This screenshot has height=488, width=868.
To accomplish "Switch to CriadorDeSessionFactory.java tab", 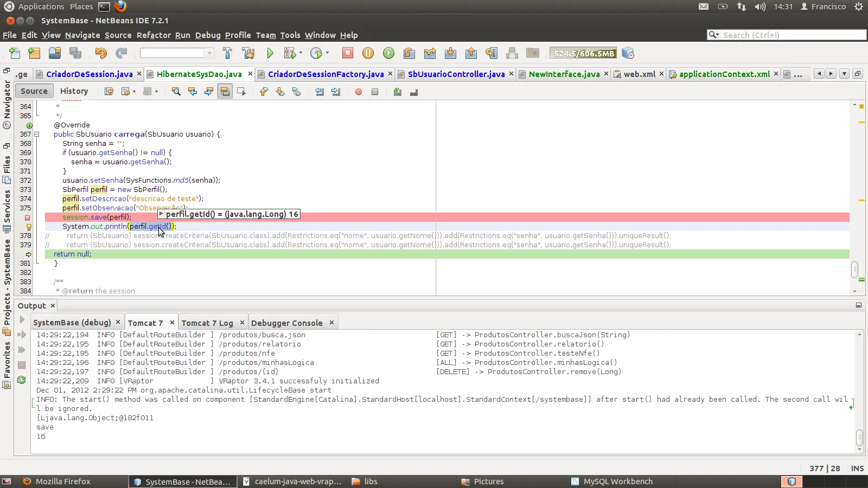I will coord(325,74).
